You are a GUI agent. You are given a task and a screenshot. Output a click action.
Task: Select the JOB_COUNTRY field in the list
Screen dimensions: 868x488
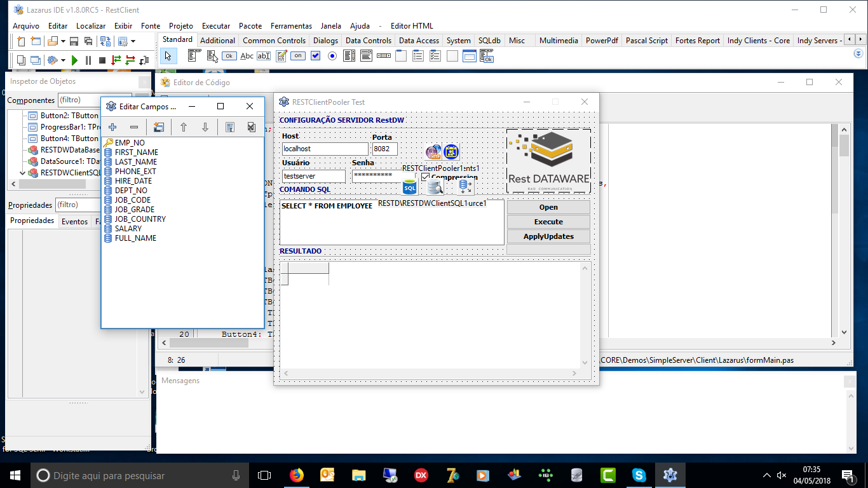(140, 219)
